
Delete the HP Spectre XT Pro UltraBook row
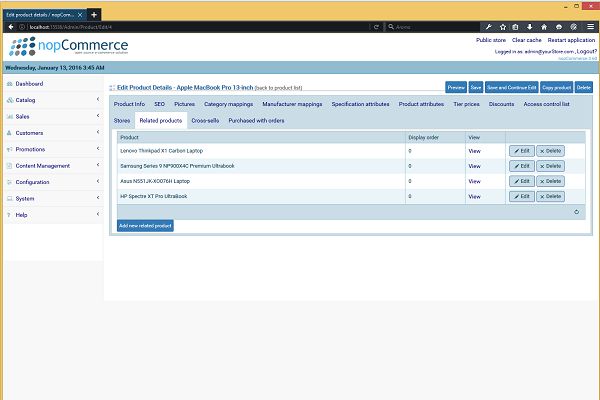(x=550, y=196)
